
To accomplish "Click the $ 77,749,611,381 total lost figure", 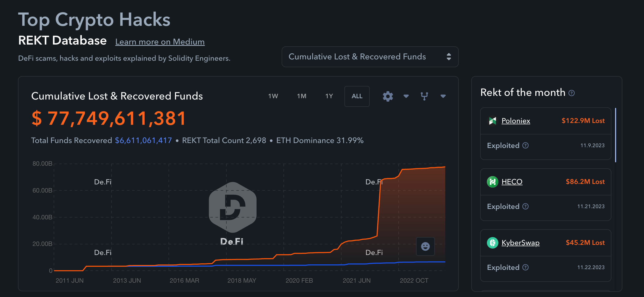I will [x=109, y=118].
